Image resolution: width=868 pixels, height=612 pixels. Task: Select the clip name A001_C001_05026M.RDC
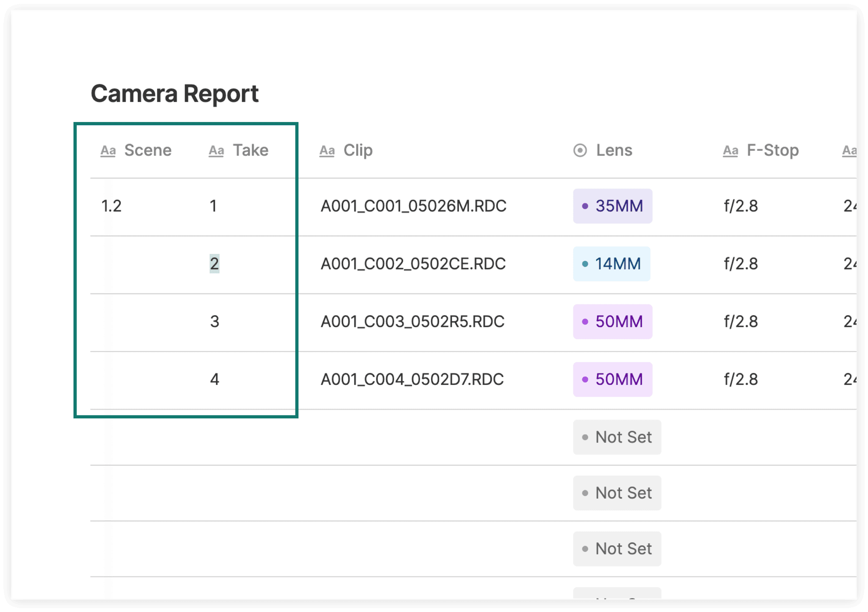coord(413,206)
